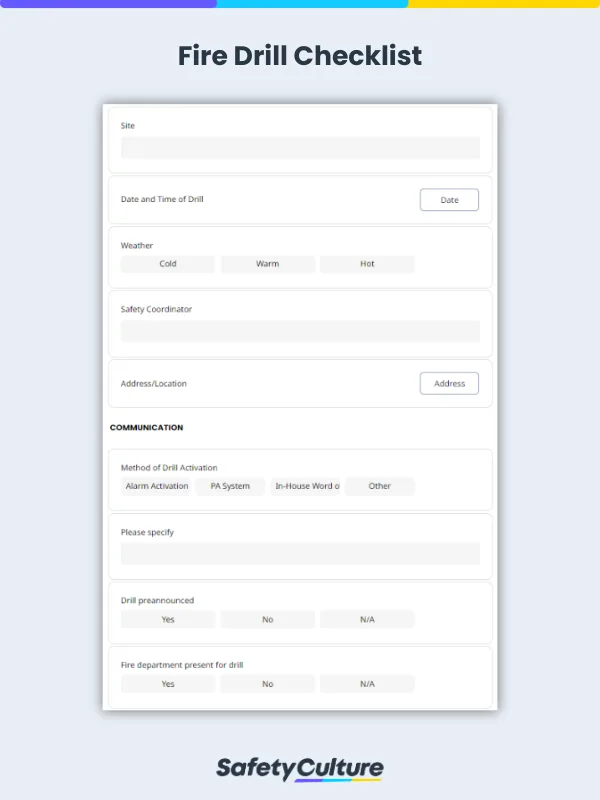Screen dimensions: 600x800
Task: Select Cold weather option
Action: click(168, 264)
